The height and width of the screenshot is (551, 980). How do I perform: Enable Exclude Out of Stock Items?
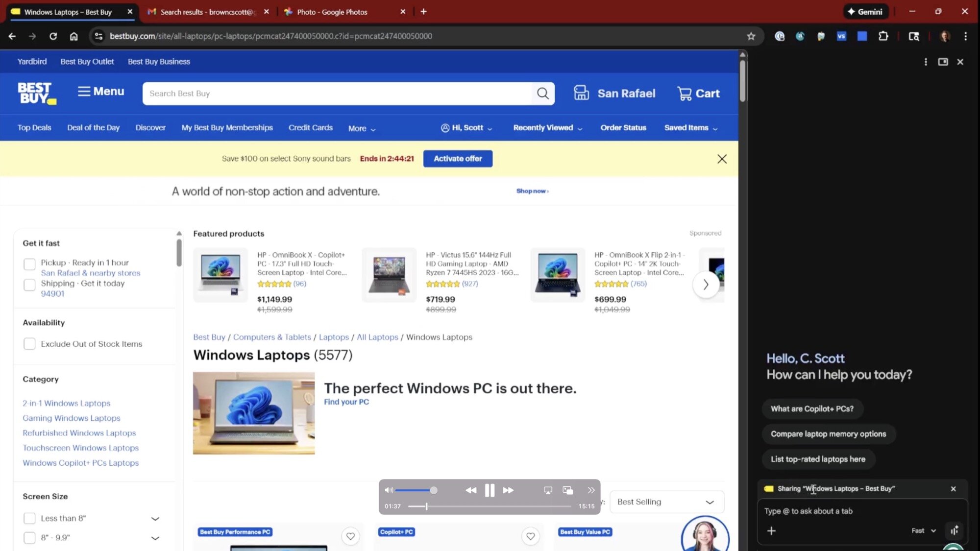[29, 344]
